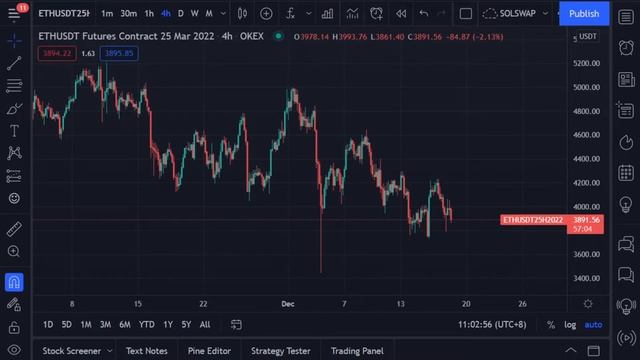Open the emoji icons tool

coord(14,198)
